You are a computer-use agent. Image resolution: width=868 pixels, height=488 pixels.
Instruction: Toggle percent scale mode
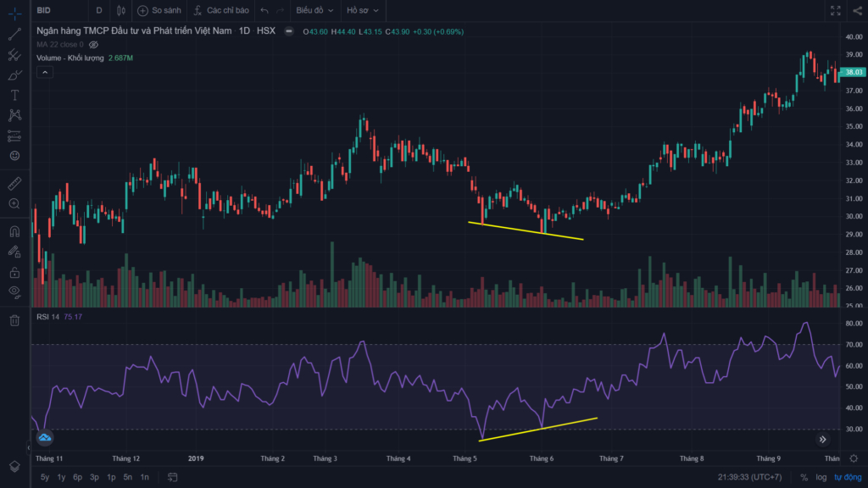[804, 478]
